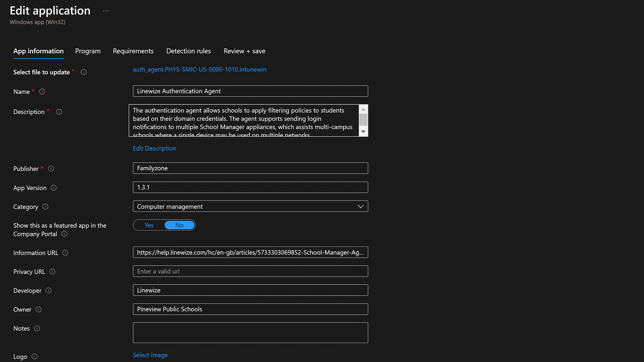The height and width of the screenshot is (362, 644).
Task: Click Select image link for Logo
Action: tap(150, 355)
